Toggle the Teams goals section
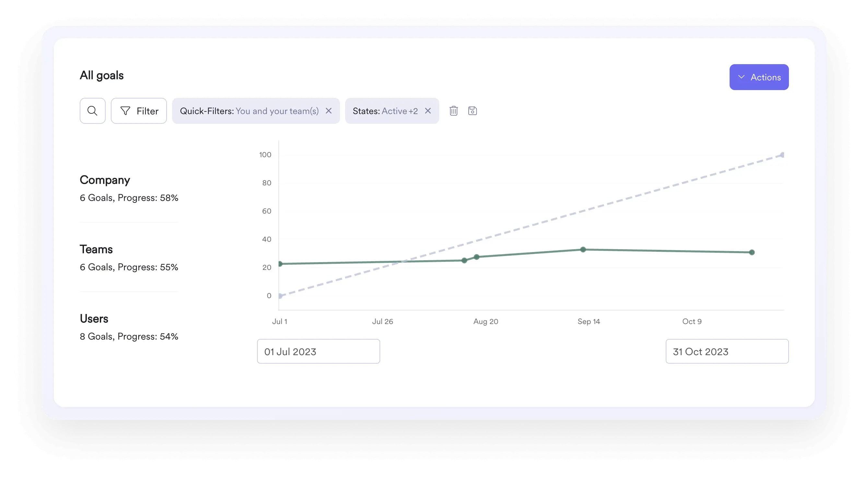Image resolution: width=868 pixels, height=477 pixels. coord(96,249)
